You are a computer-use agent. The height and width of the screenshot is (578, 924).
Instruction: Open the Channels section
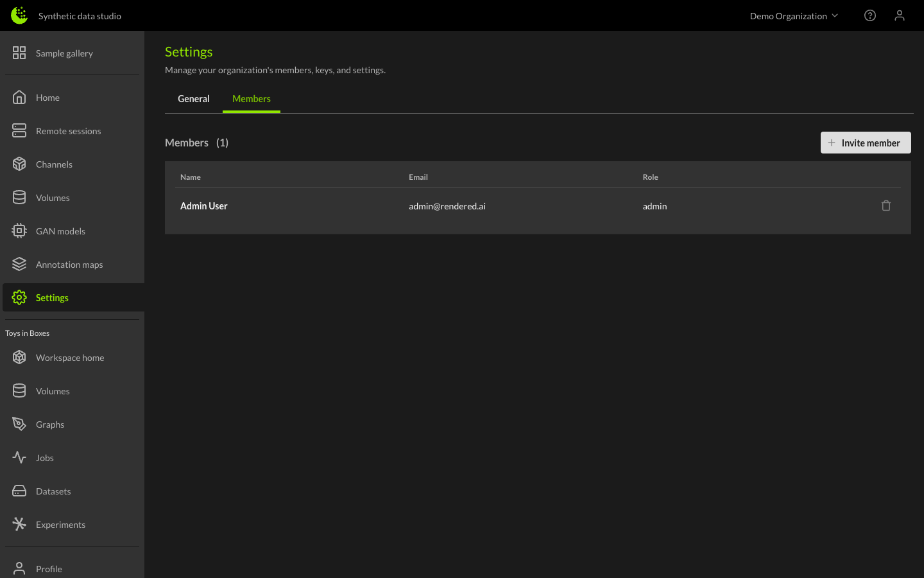tap(54, 164)
